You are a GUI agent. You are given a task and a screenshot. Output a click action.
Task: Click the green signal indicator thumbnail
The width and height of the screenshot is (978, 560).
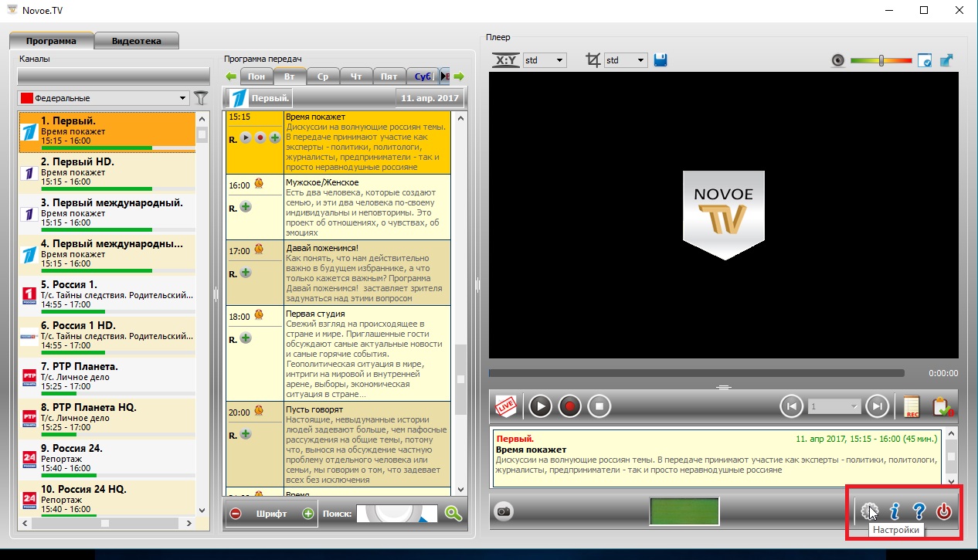tap(684, 511)
